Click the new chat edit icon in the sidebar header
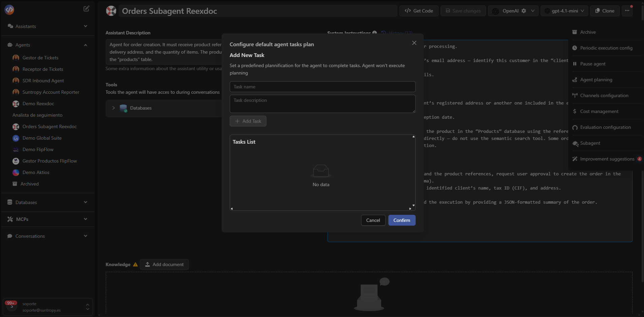This screenshot has height=317, width=644. (86, 9)
